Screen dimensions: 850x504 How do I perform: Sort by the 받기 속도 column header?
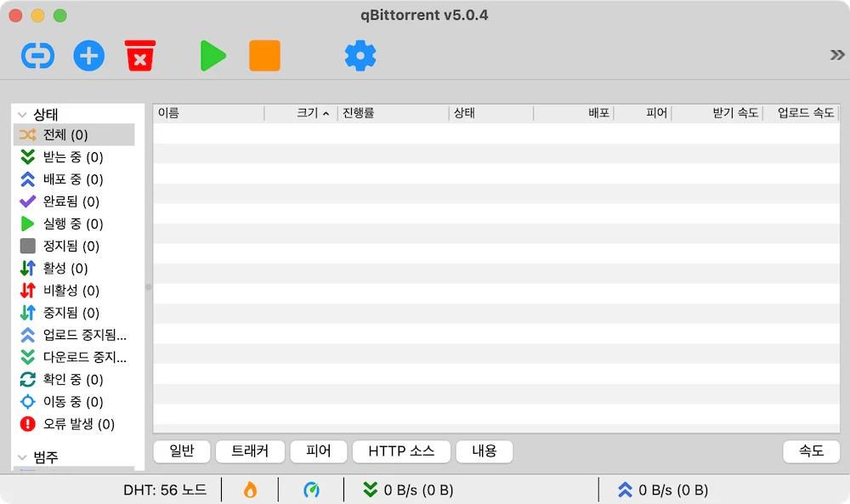click(717, 113)
